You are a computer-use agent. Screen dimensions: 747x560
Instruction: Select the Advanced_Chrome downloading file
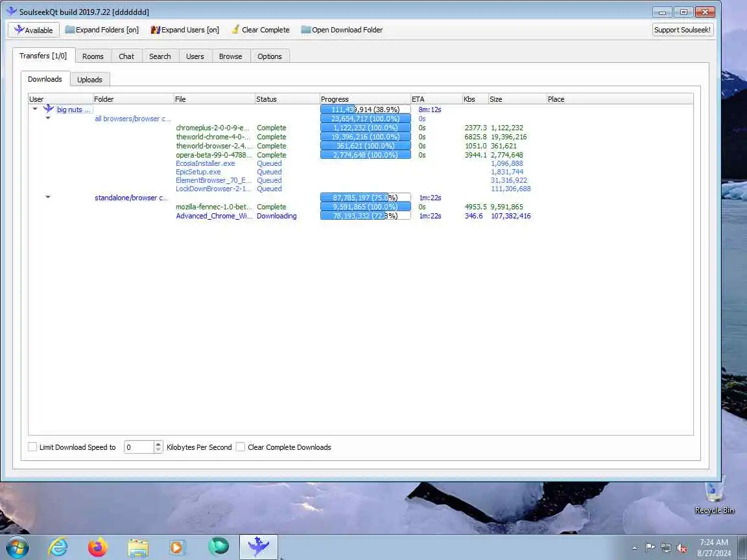coord(215,216)
